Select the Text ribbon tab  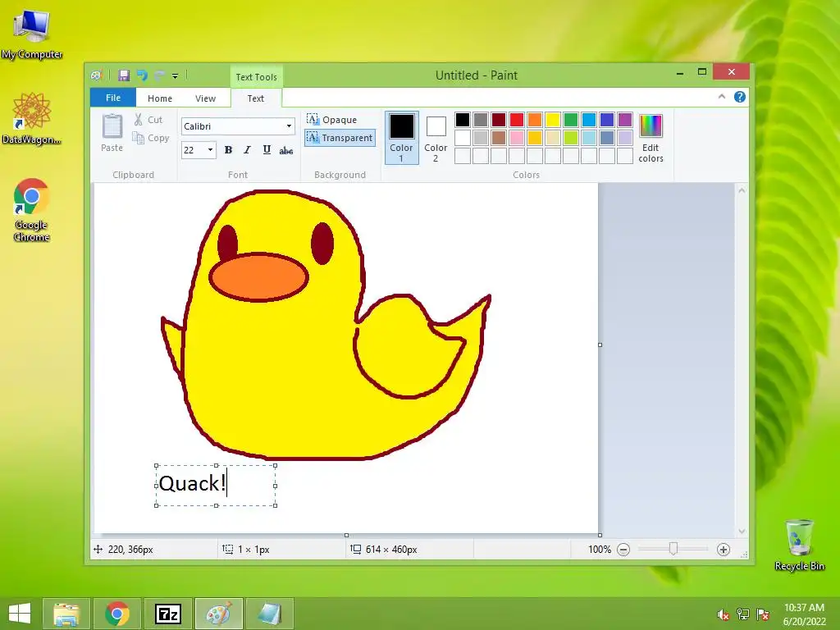(256, 98)
